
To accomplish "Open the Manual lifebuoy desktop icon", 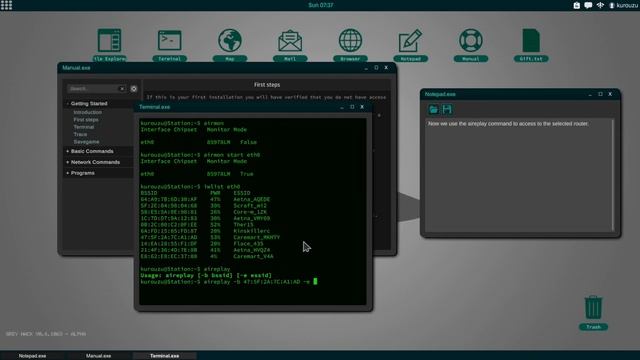I will 471,45.
